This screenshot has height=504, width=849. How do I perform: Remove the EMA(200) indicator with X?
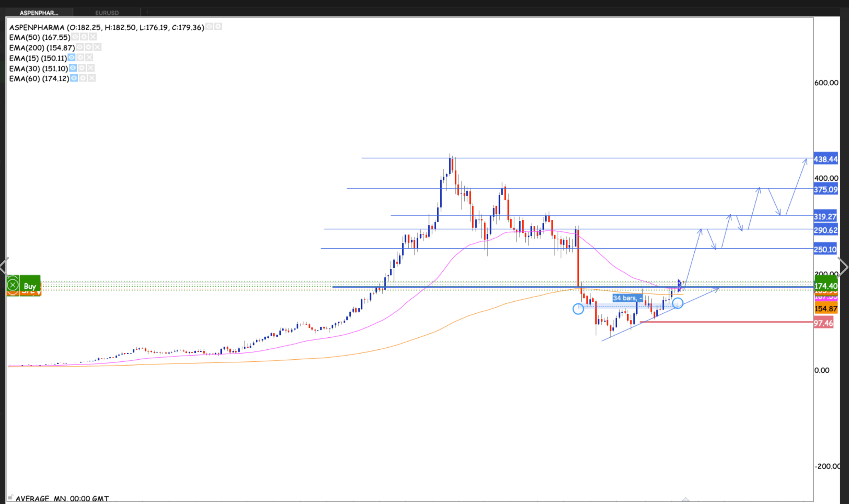pos(97,47)
